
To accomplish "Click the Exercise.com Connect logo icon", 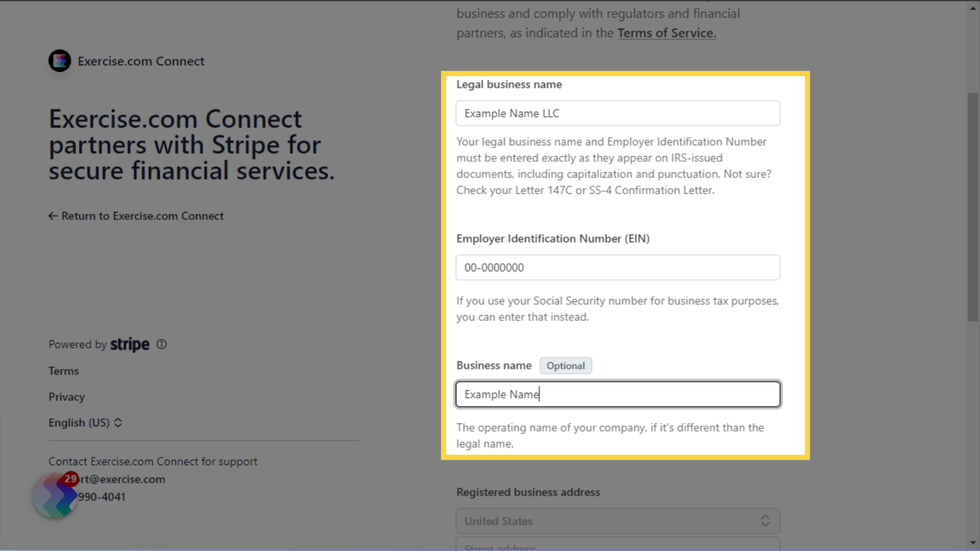I will click(60, 61).
